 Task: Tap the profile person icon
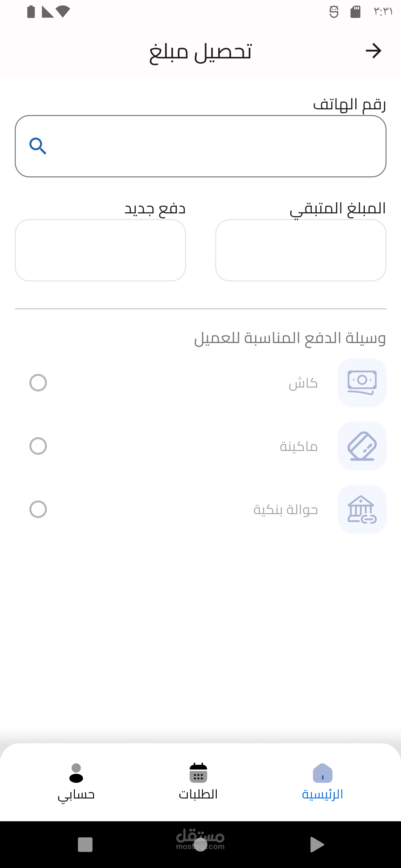(x=76, y=773)
